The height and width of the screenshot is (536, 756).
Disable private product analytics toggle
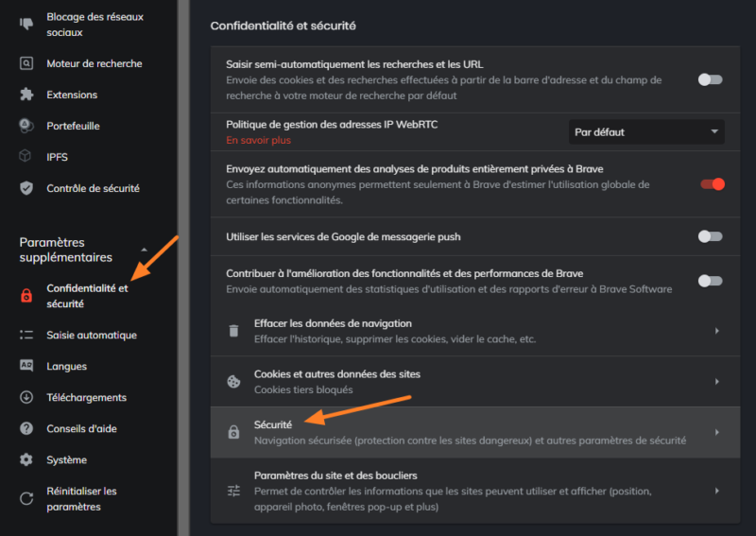click(713, 184)
